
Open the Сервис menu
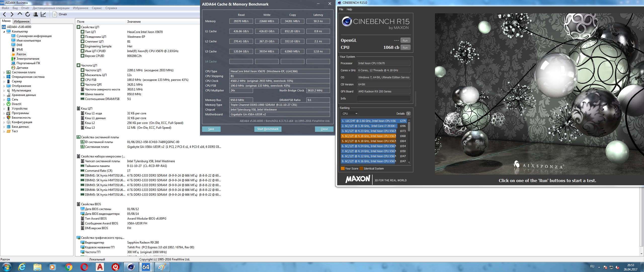[x=97, y=8]
